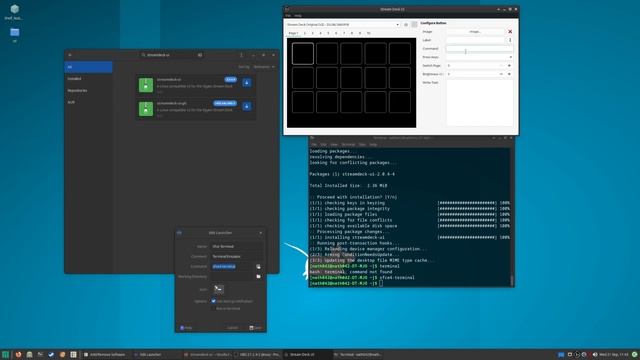Image resolution: width=640 pixels, height=360 pixels.
Task: Toggle Run in terminal checkbox
Action: (213, 308)
